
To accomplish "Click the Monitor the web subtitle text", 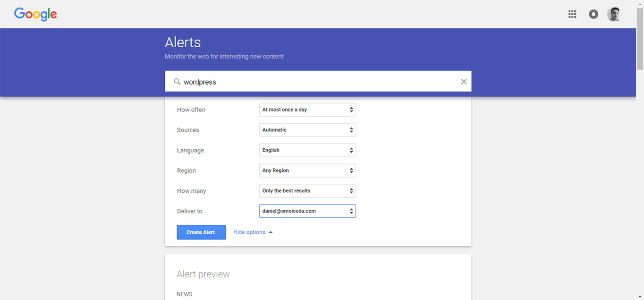I will [x=224, y=56].
